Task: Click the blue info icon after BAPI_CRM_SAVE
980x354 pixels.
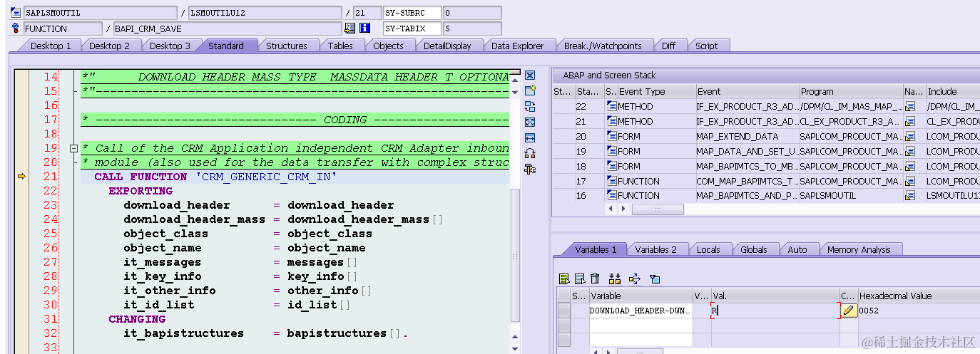Action: [365, 28]
